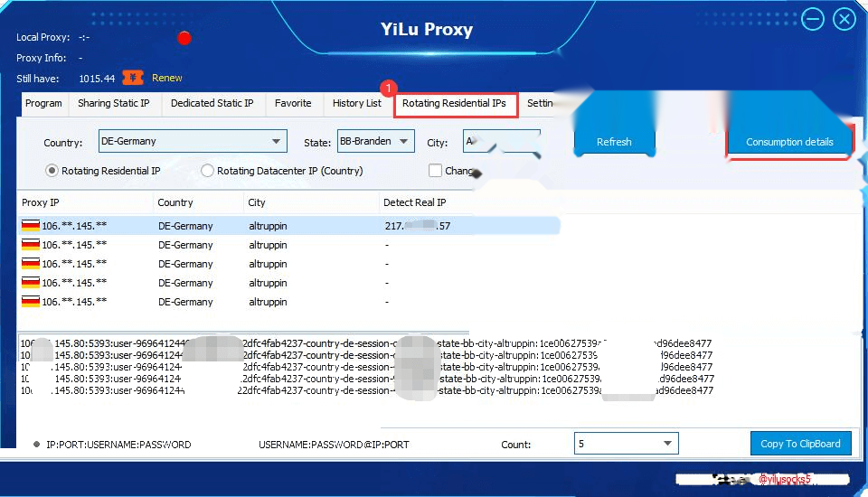Click the City column header
This screenshot has width=868, height=497.
pos(256,202)
